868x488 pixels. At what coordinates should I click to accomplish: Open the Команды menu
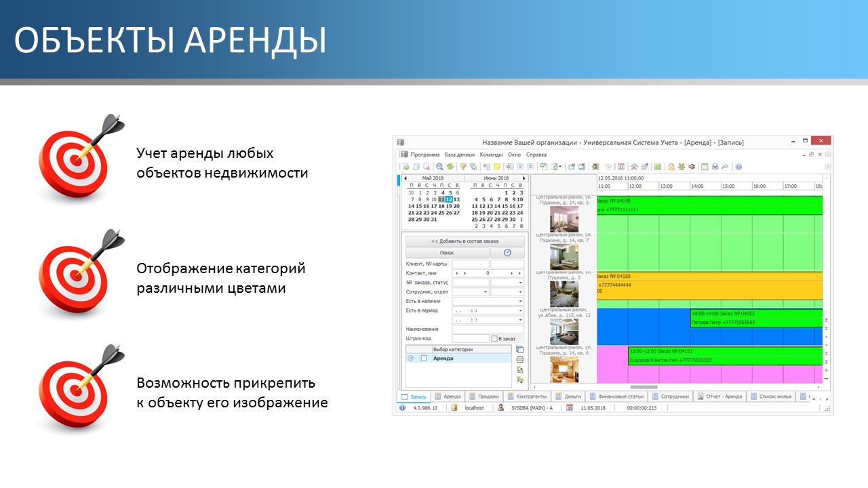pos(491,155)
